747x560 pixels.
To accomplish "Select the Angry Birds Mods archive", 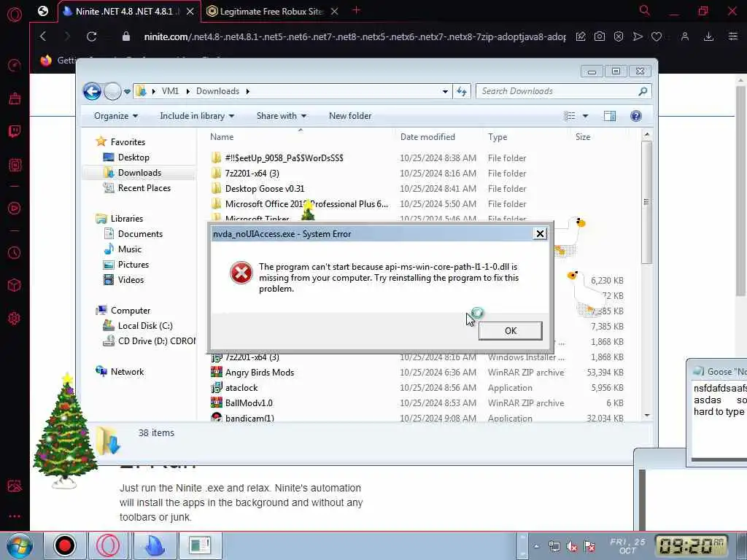I will (259, 373).
